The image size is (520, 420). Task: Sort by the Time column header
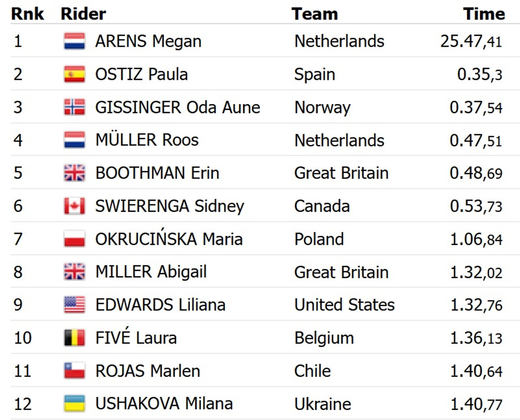click(x=484, y=14)
